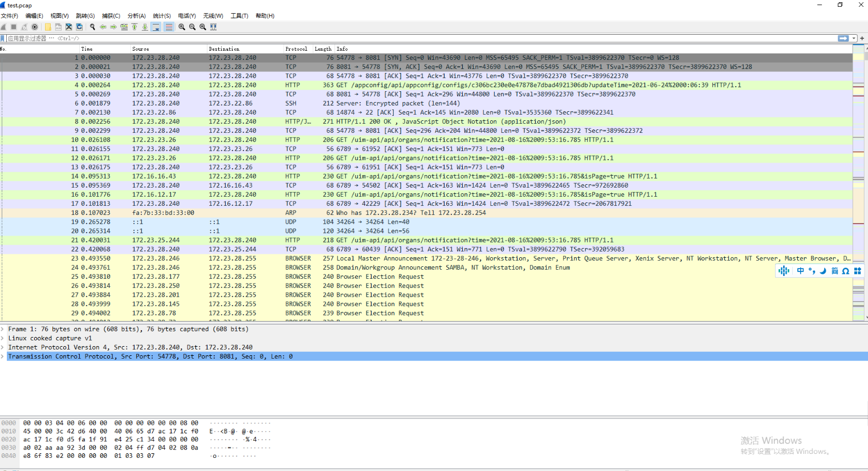
Task: Toggle IME punctuation mode
Action: [812, 271]
